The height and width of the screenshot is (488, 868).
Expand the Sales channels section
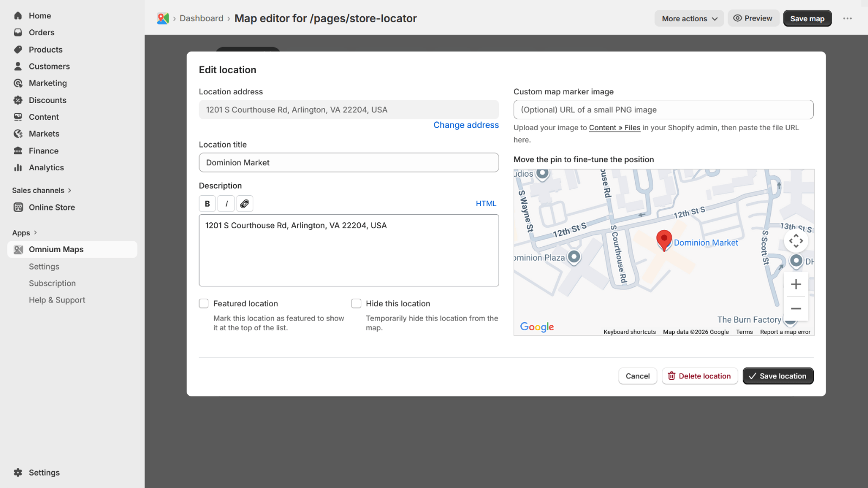42,190
